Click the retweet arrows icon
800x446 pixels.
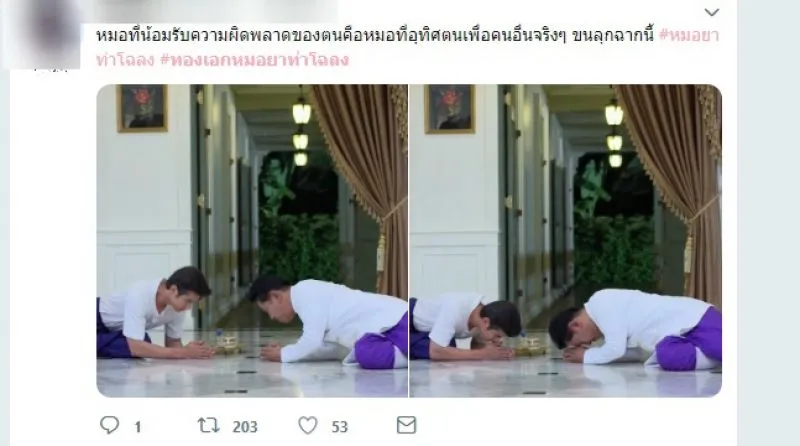(208, 425)
